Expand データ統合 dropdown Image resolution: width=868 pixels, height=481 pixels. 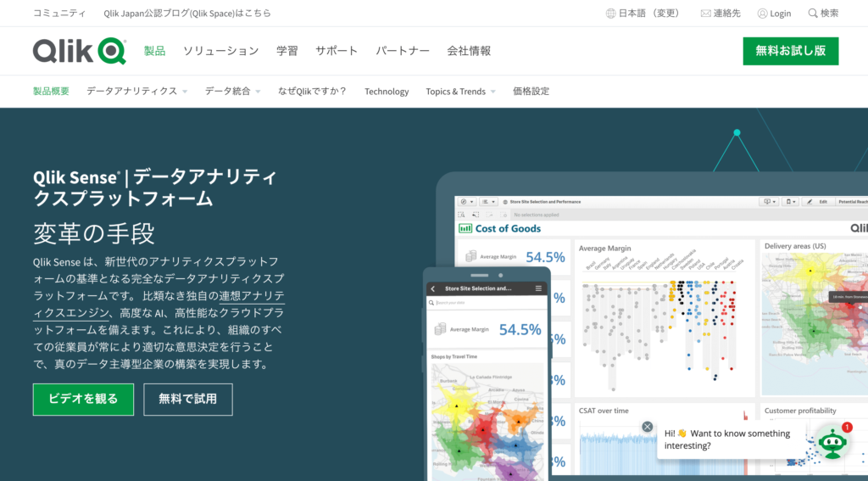point(258,92)
